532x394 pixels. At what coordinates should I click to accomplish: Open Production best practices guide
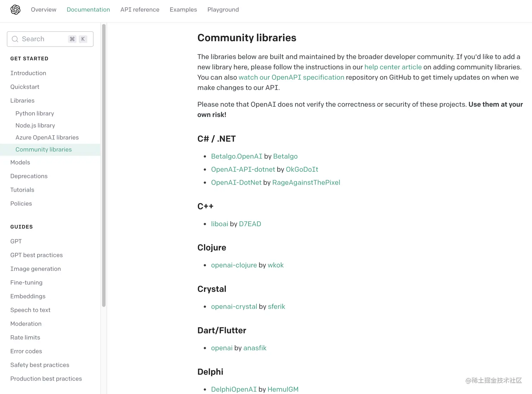(x=46, y=379)
